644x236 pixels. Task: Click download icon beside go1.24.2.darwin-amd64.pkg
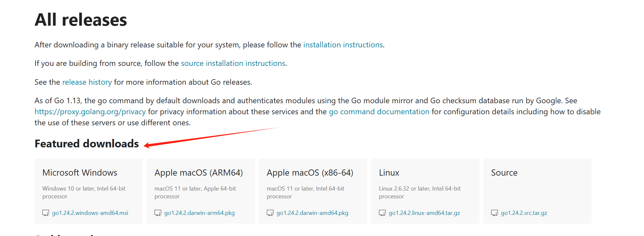tap(270, 213)
